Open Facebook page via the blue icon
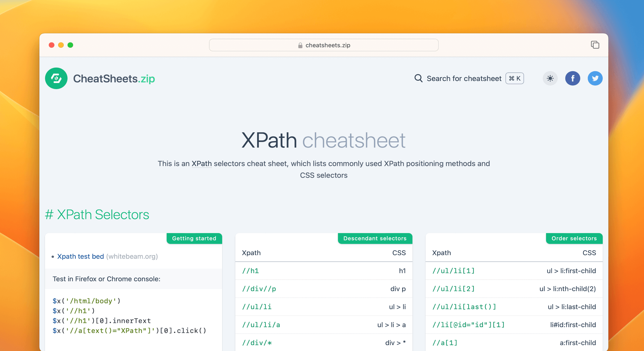 573,78
